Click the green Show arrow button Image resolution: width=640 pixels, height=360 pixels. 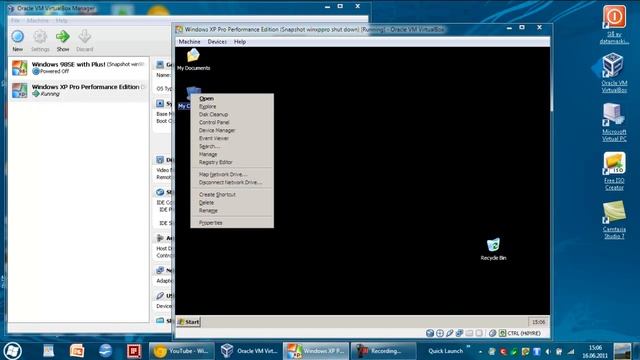coord(62,41)
